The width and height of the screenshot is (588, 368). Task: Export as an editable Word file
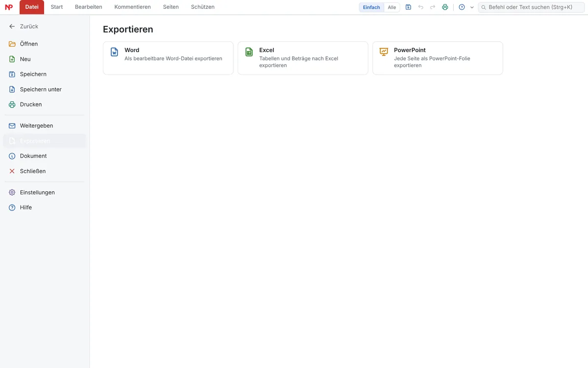click(168, 58)
